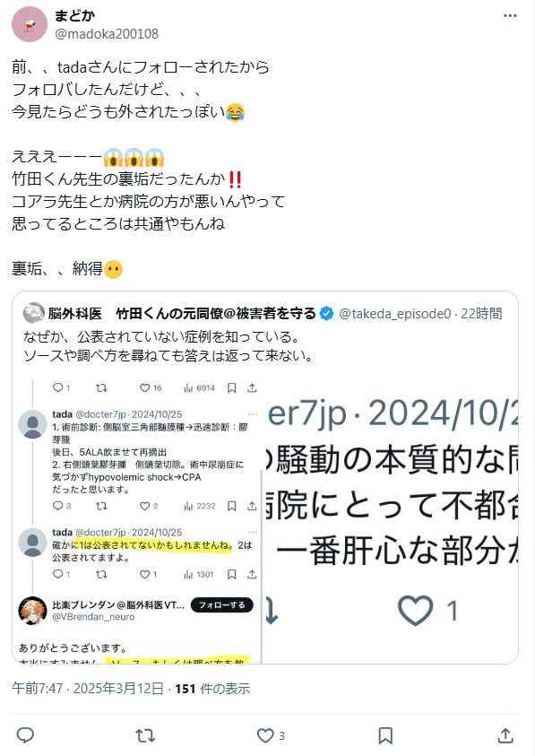Open the quoted tweet's author avatar
Image resolution: width=535 pixels, height=756 pixels.
33,312
